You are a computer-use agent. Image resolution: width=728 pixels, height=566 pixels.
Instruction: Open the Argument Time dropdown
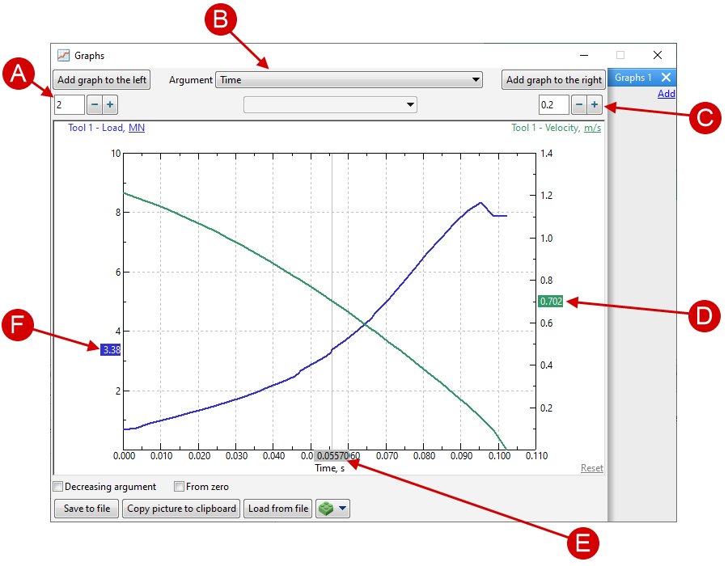point(349,80)
